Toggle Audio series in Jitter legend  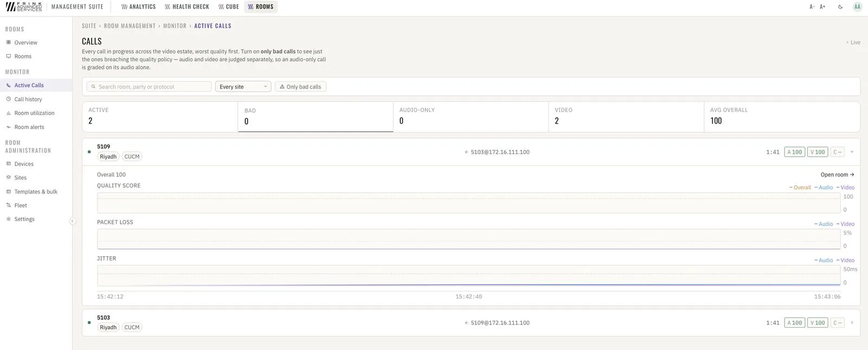(x=824, y=260)
